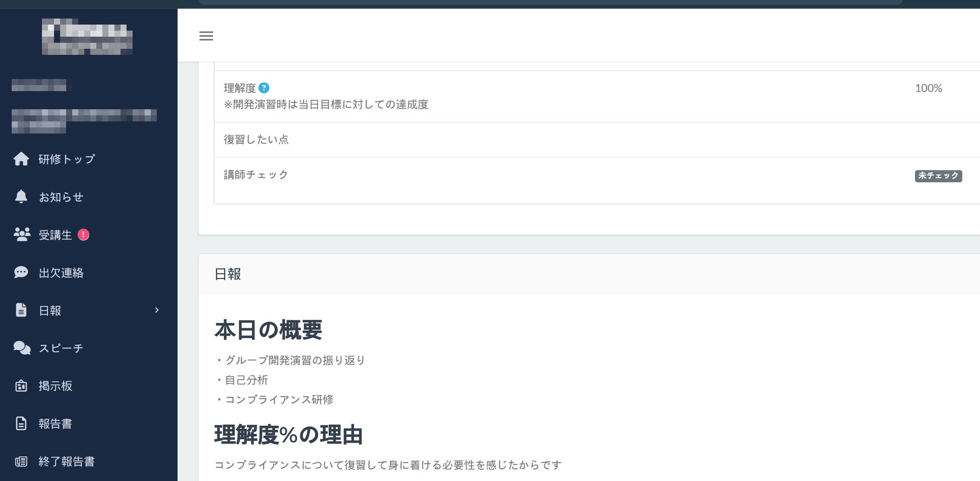Click the 未チェック status badge
The height and width of the screenshot is (481, 980).
pos(938,176)
